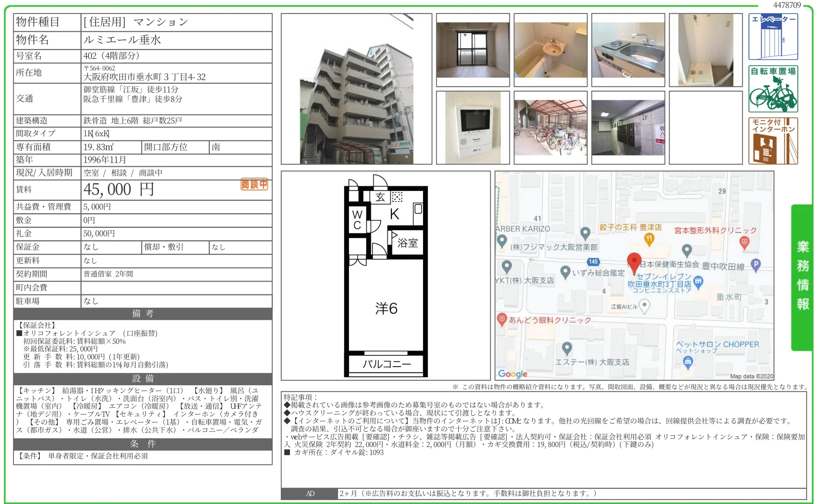
Task: Open the intercom monitor photo
Action: [473, 127]
